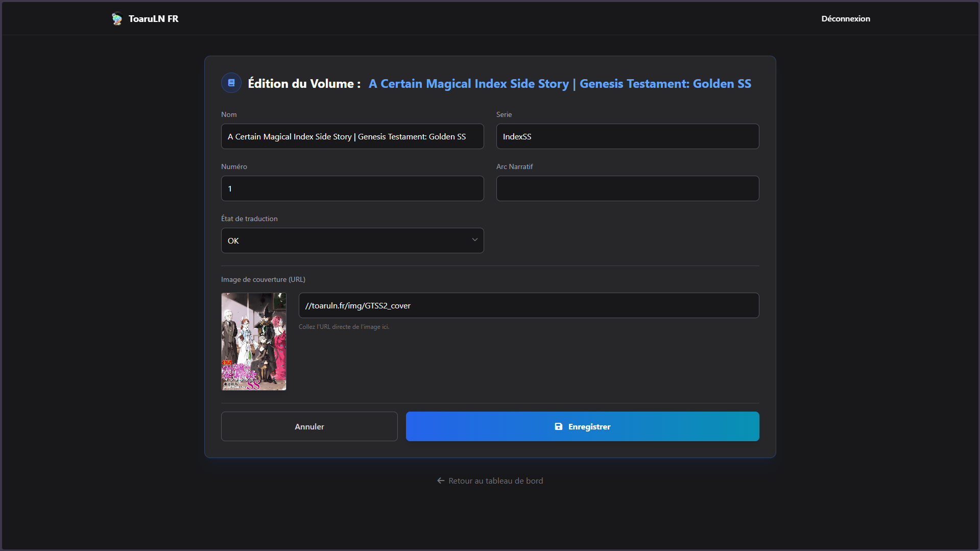This screenshot has width=980, height=551.
Task: Click the chevron arrow on the OK selector
Action: 474,240
